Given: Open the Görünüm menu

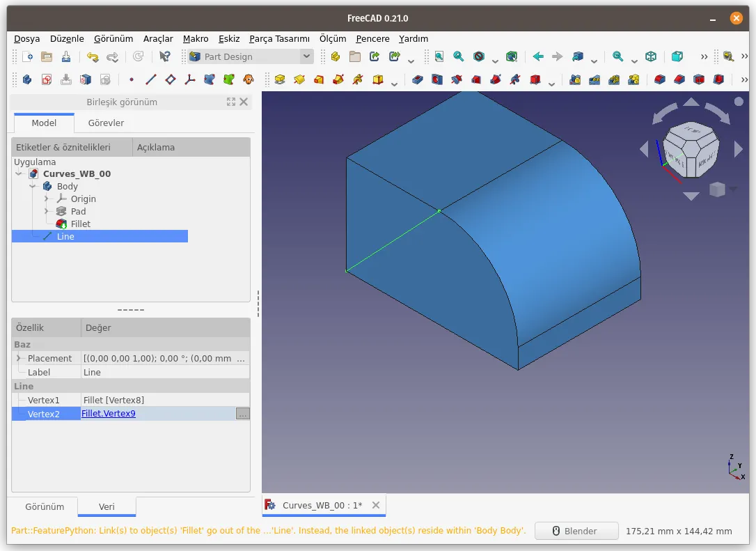Looking at the screenshot, I should point(113,38).
